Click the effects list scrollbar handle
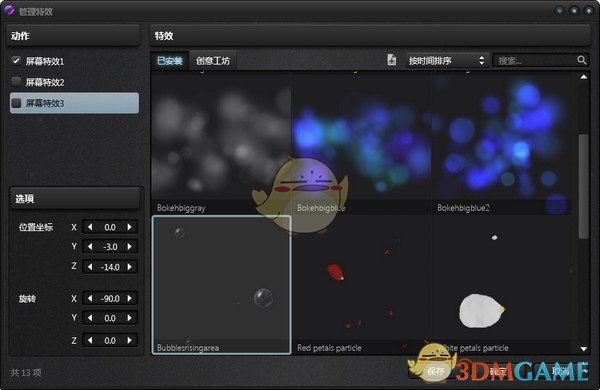 coord(584,186)
